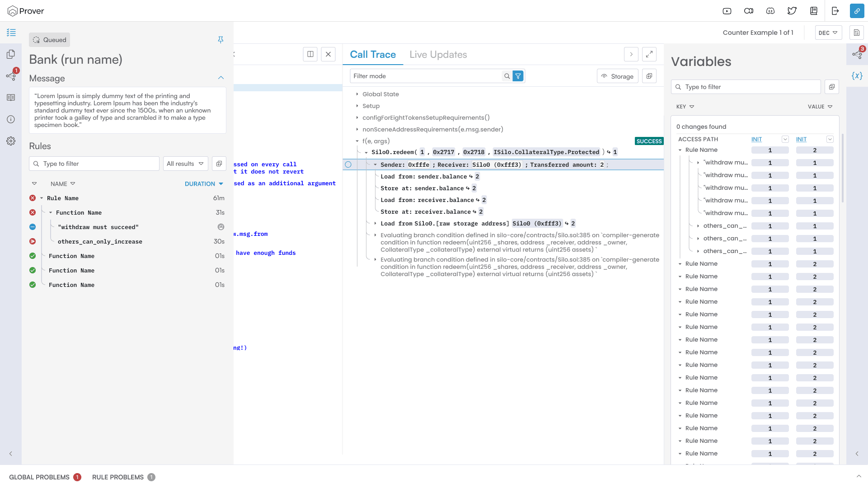Expand Call Trace to fullscreen
This screenshot has width=868, height=488.
tap(649, 54)
